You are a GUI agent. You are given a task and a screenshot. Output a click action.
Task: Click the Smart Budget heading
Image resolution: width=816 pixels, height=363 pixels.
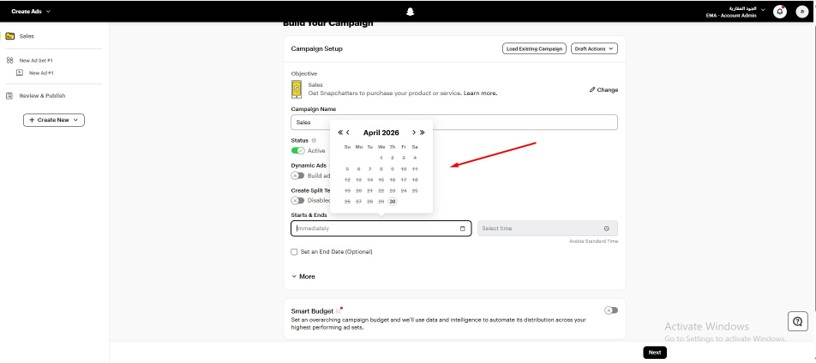tap(312, 311)
